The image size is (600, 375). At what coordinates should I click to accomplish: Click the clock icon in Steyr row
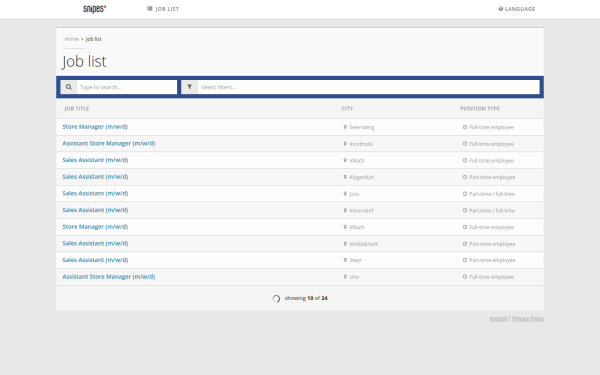click(x=465, y=260)
